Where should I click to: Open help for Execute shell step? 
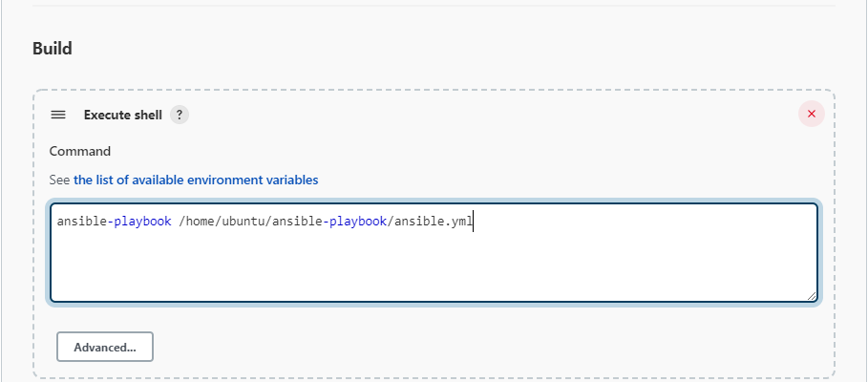pyautogui.click(x=180, y=115)
